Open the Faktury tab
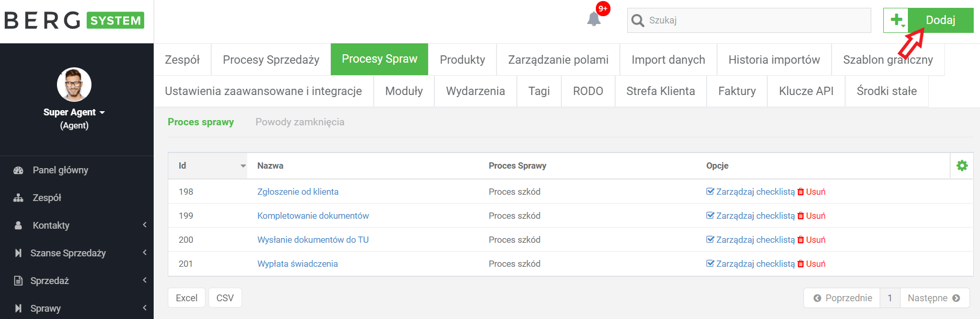This screenshot has width=980, height=319. coord(737,91)
